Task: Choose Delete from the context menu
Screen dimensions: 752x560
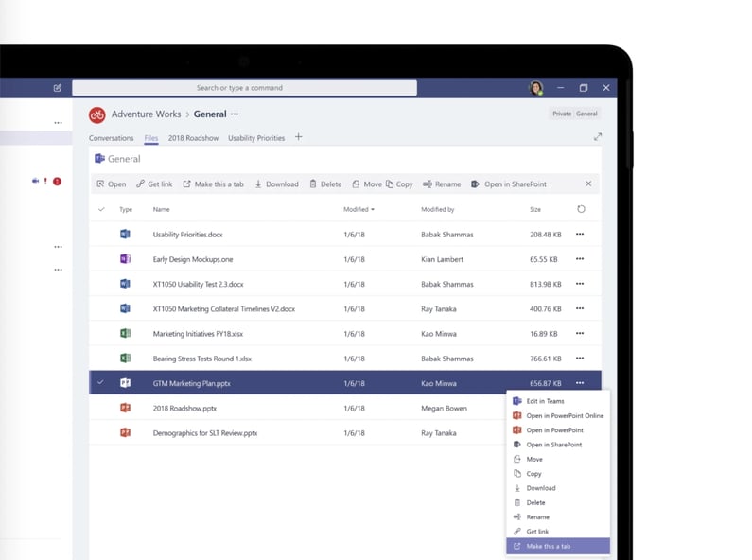Action: [558, 503]
